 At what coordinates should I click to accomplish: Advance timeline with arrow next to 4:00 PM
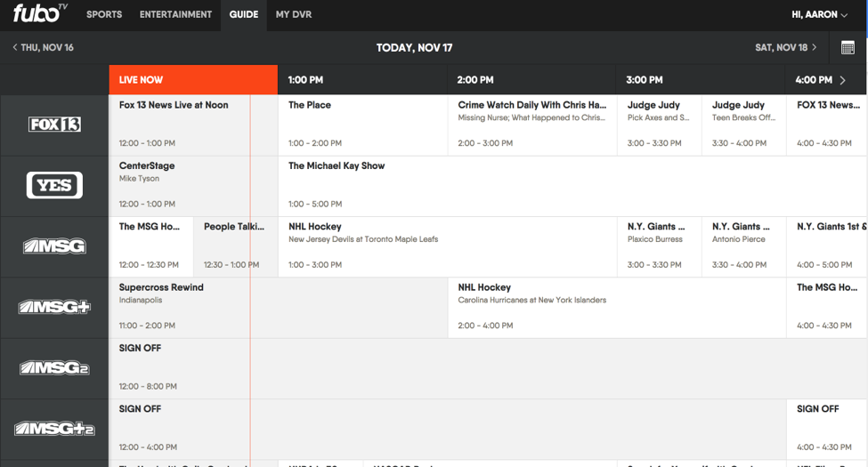[x=842, y=80]
